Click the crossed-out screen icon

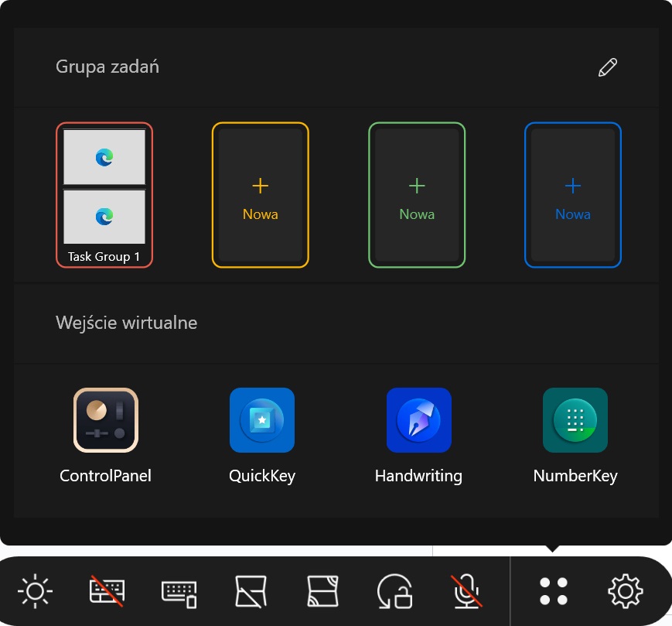[251, 592]
